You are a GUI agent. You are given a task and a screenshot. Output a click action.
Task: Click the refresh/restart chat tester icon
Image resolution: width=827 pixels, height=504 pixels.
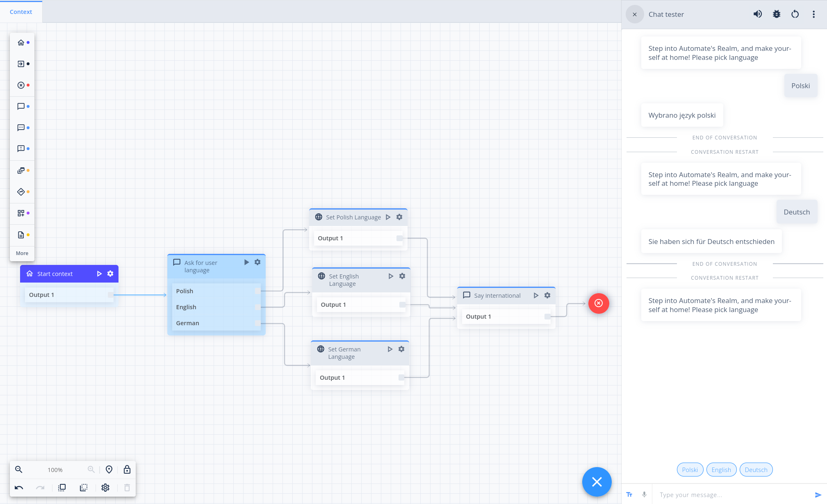click(796, 14)
